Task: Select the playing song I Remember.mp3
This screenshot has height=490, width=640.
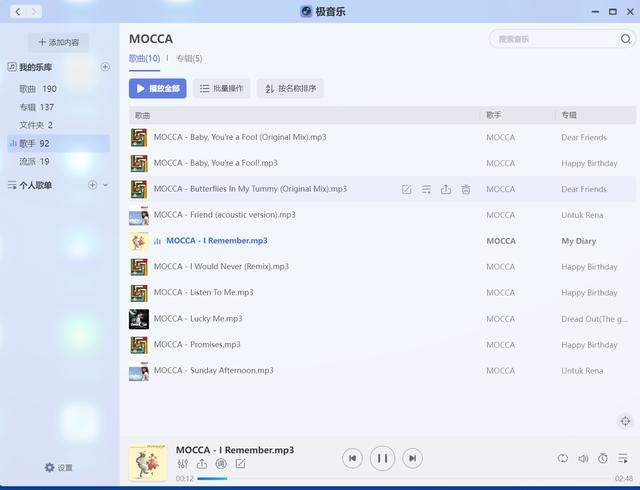Action: (x=382, y=241)
